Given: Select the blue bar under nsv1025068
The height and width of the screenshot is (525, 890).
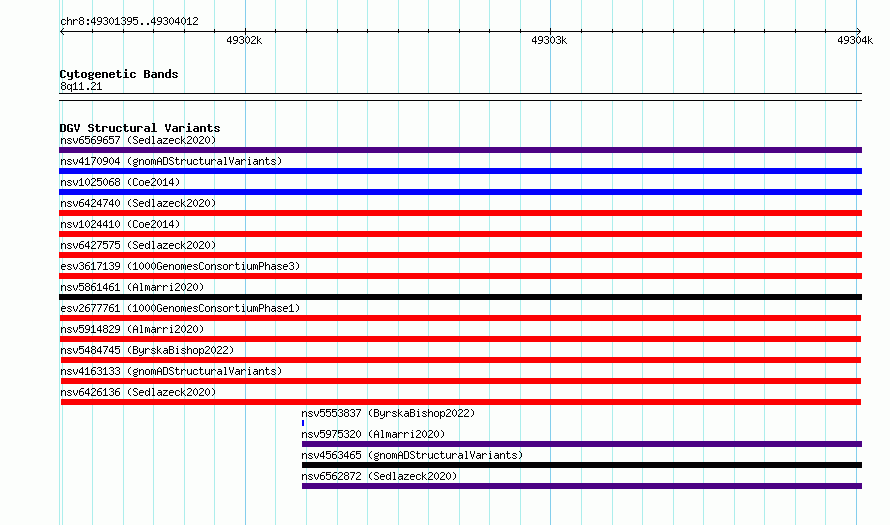Looking at the screenshot, I should [x=460, y=192].
